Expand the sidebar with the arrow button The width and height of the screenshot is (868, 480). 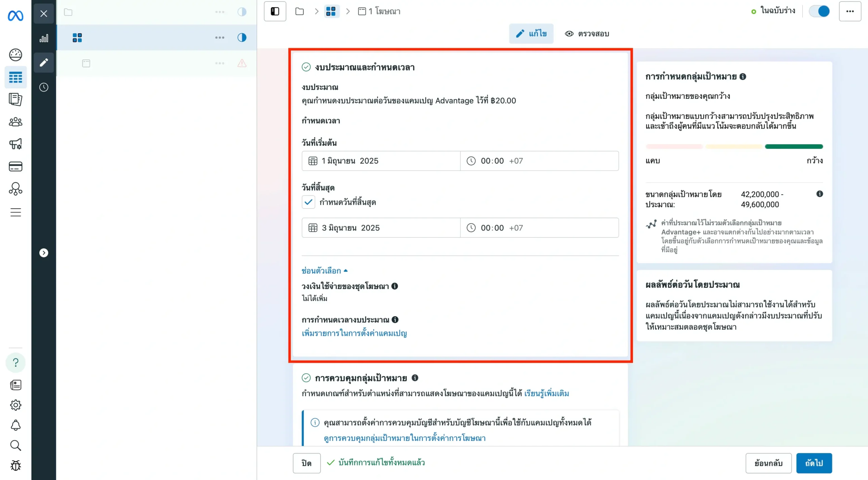tap(44, 253)
